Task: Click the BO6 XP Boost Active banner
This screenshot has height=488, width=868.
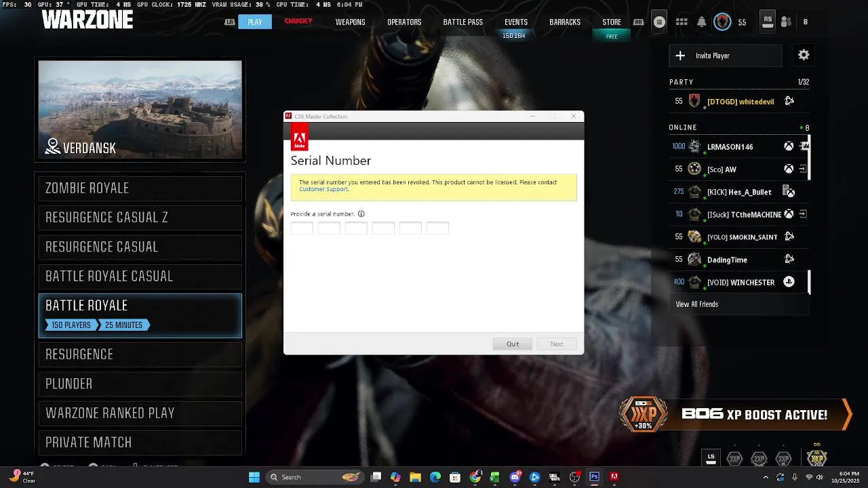Action: click(x=736, y=414)
